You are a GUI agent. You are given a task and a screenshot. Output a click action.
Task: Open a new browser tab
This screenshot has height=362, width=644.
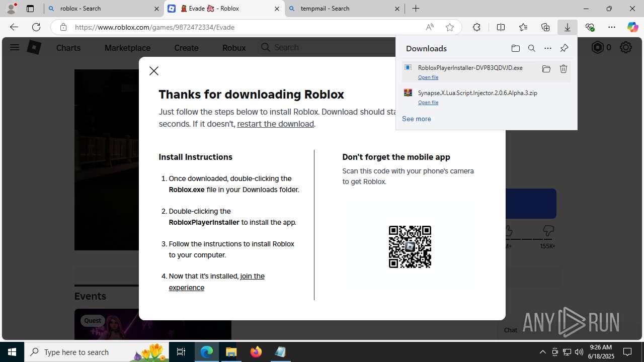(x=416, y=9)
